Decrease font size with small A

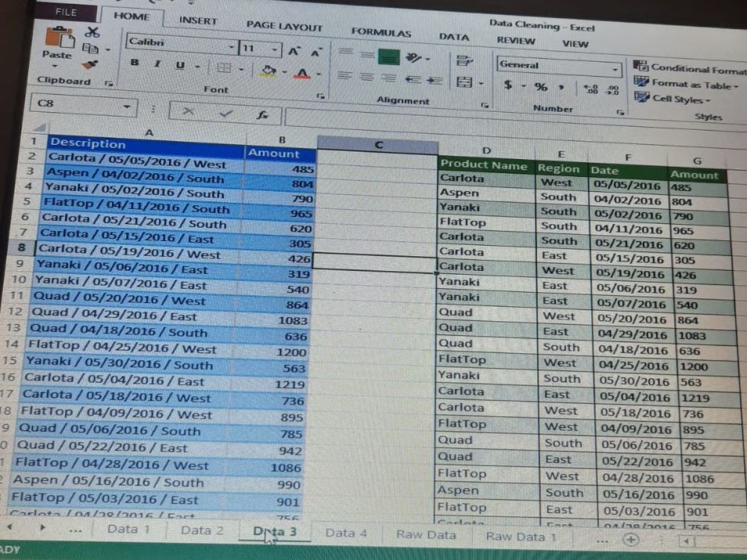[316, 52]
